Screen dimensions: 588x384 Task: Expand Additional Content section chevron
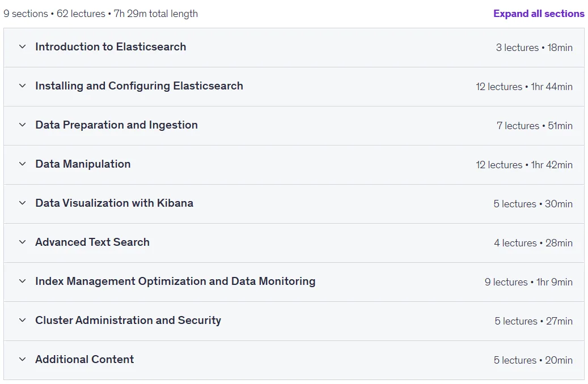coord(23,359)
